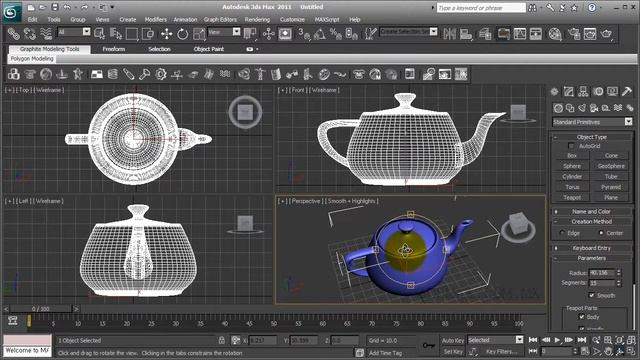Switch to the Hierarchy command panel
640x360 pixels.
pyautogui.click(x=583, y=91)
